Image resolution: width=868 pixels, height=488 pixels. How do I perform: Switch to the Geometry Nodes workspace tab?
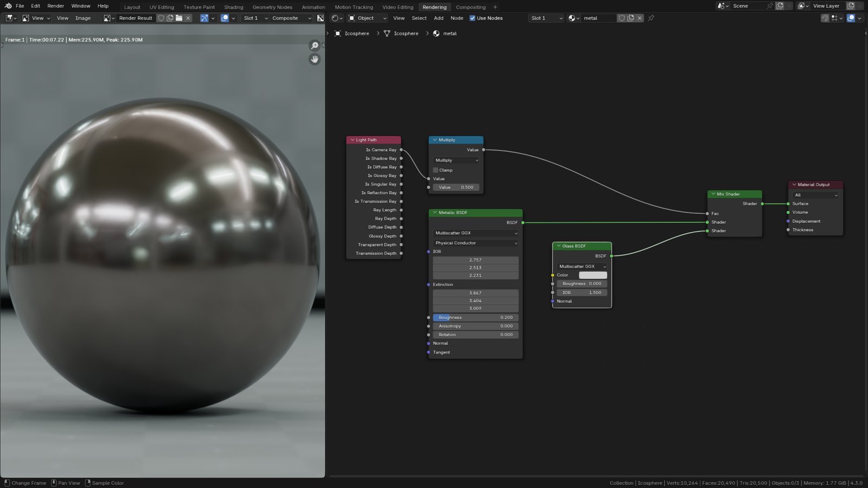[x=272, y=7]
